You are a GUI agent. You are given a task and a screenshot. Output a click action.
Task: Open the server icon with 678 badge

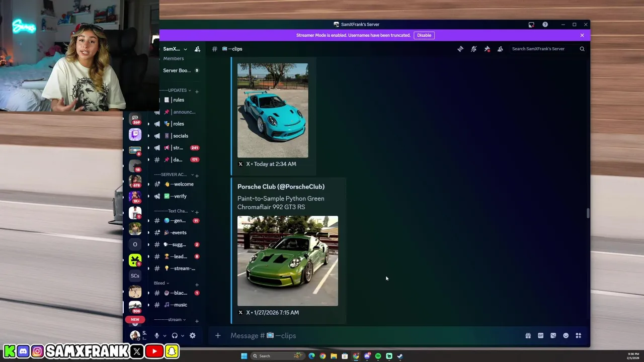click(x=135, y=181)
